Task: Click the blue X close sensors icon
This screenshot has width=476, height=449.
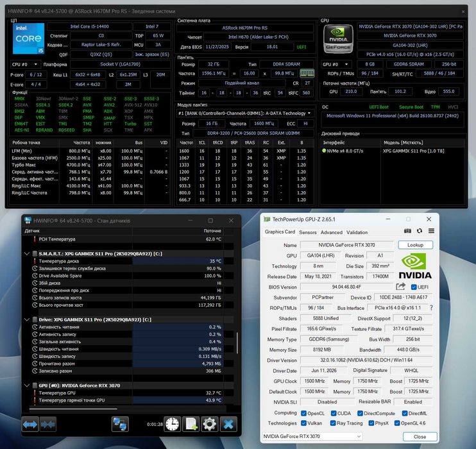Action: [228, 424]
